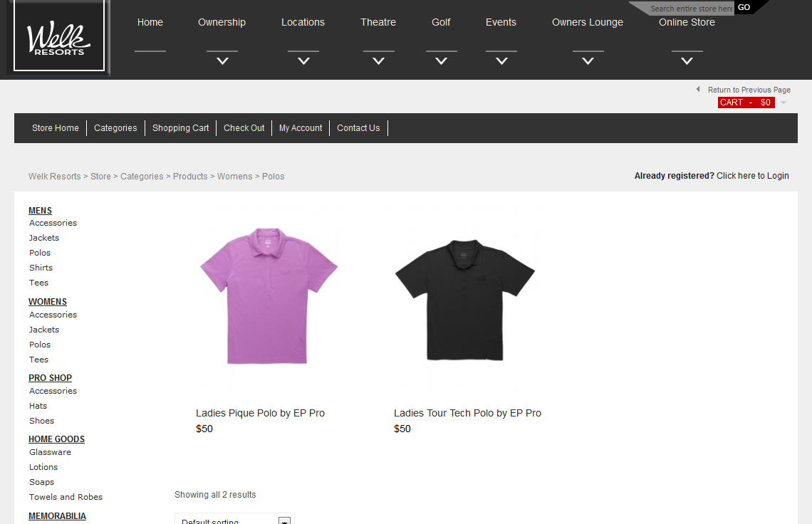This screenshot has height=524, width=812.
Task: View the purple Ladies Pique Polo image
Action: tap(268, 295)
